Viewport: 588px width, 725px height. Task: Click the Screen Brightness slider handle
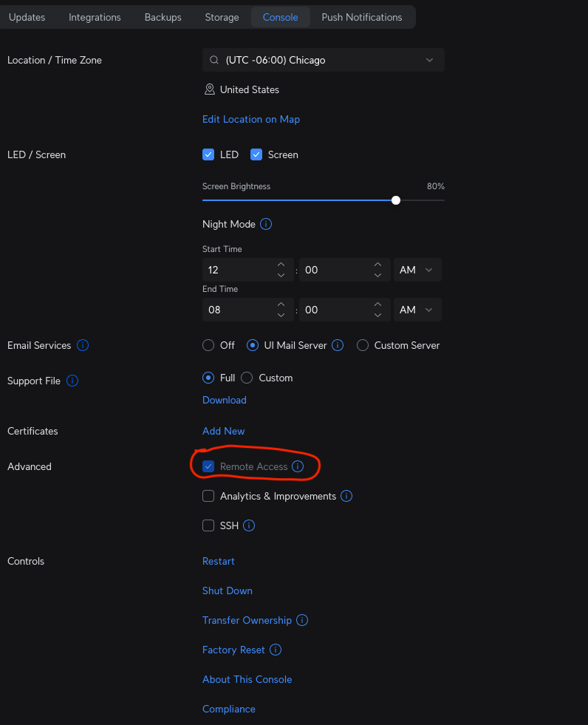tap(396, 200)
